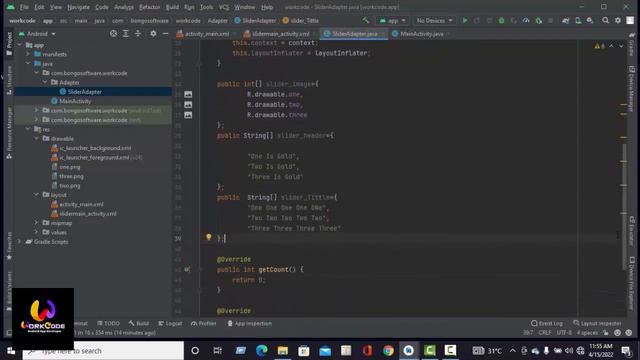Open the Profile app gauge icon
This screenshot has width=640, height=360.
[526, 20]
